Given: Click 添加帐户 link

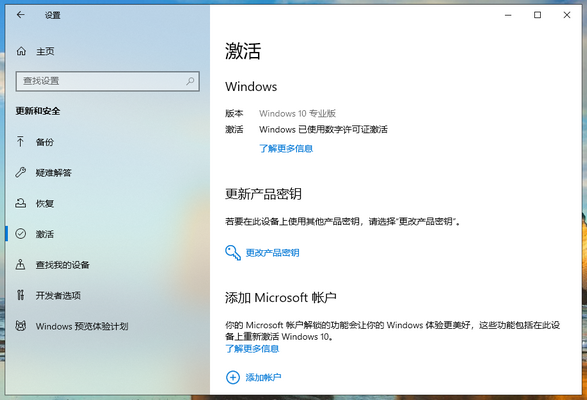Looking at the screenshot, I should (263, 378).
